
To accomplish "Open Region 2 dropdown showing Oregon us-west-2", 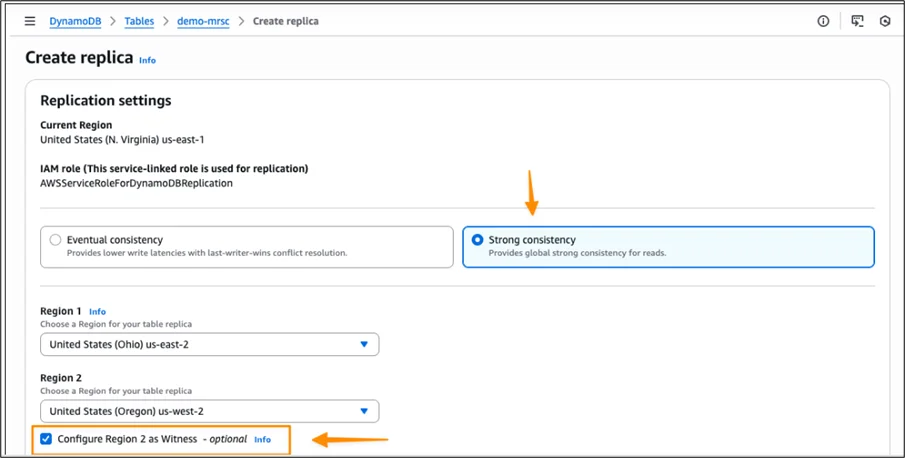I will 210,411.
